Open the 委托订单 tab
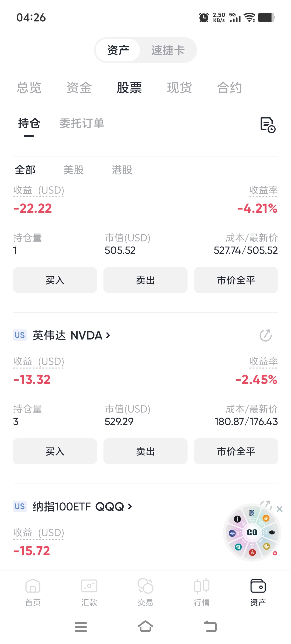 [x=82, y=123]
